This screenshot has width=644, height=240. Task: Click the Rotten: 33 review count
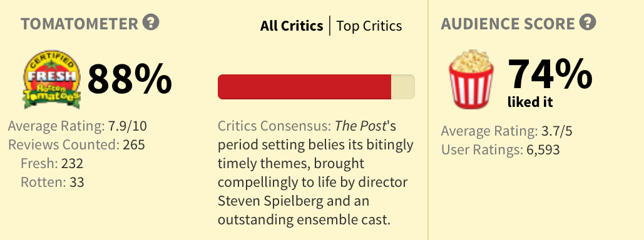(x=53, y=182)
